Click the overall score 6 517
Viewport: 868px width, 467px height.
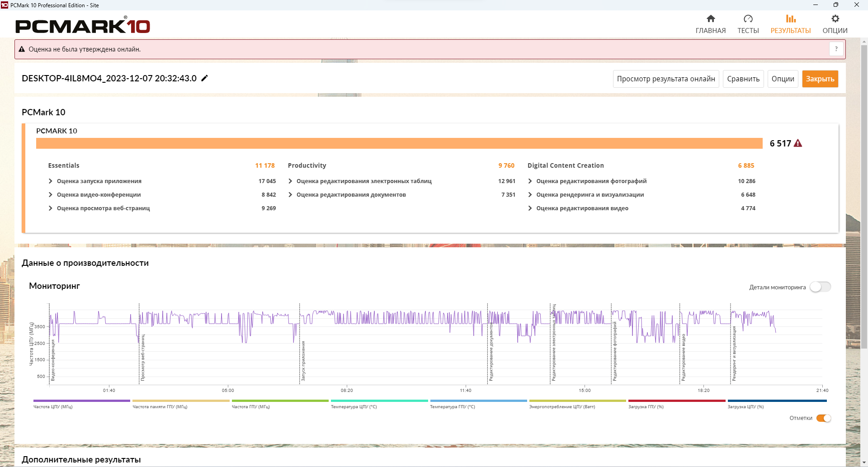(x=780, y=143)
